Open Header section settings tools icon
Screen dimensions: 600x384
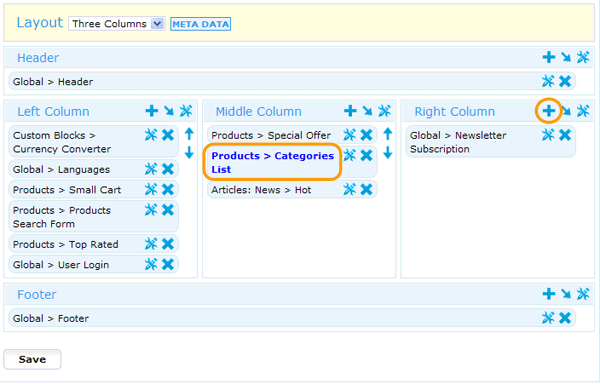583,57
